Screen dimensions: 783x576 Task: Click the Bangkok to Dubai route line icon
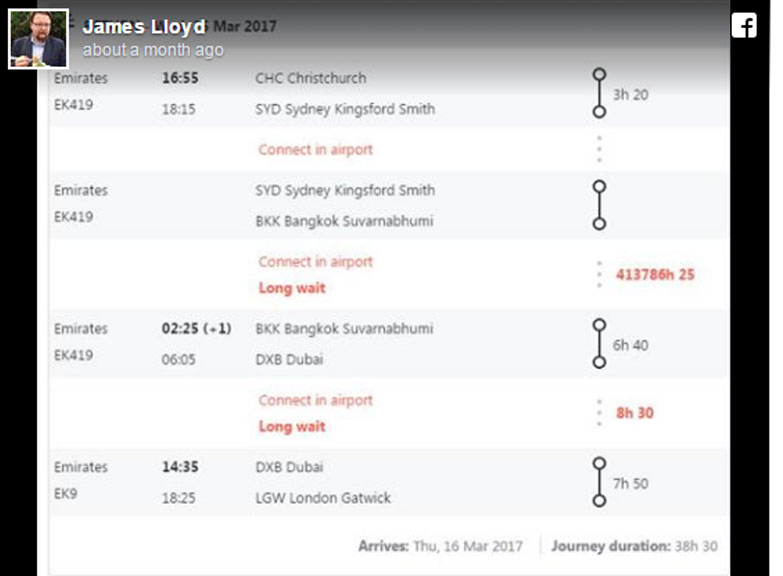point(599,343)
